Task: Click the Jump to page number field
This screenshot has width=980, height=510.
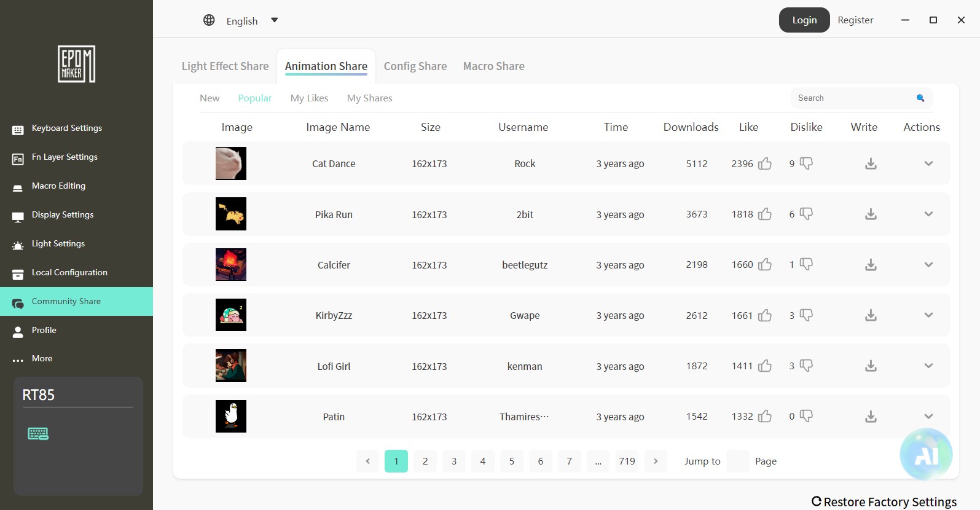Action: click(x=737, y=461)
